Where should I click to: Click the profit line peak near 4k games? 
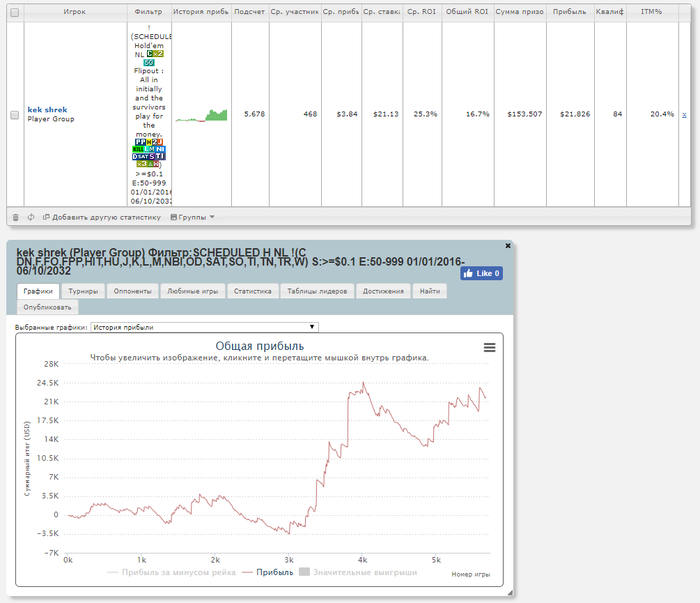pyautogui.click(x=363, y=383)
